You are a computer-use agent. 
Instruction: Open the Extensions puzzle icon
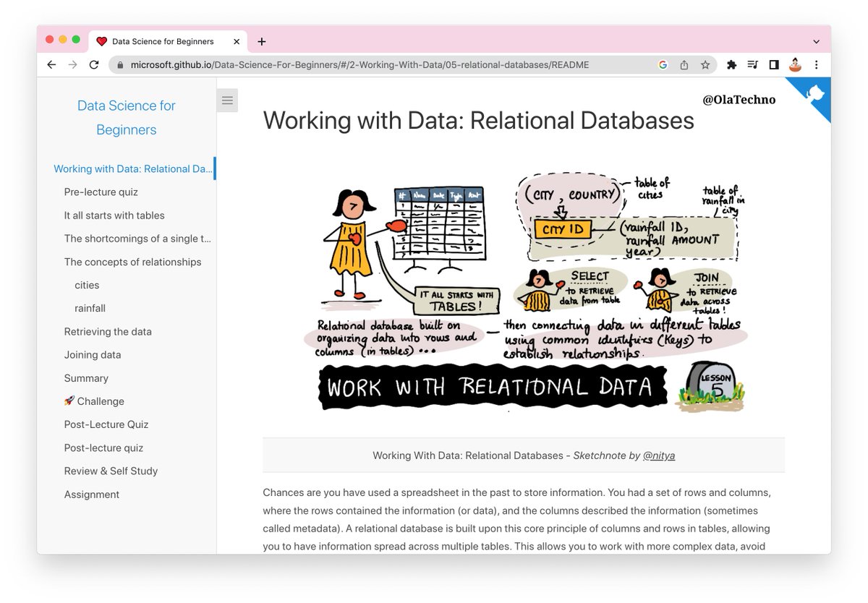731,64
